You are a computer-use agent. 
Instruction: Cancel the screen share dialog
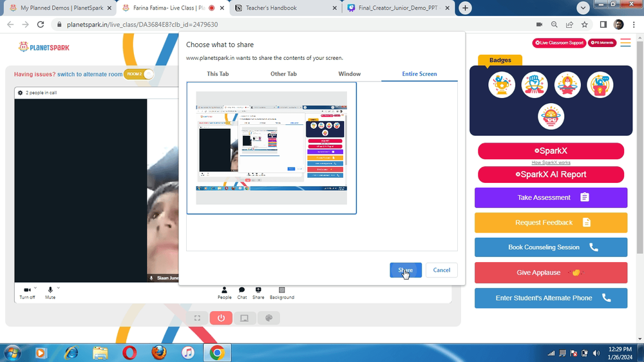(x=442, y=270)
